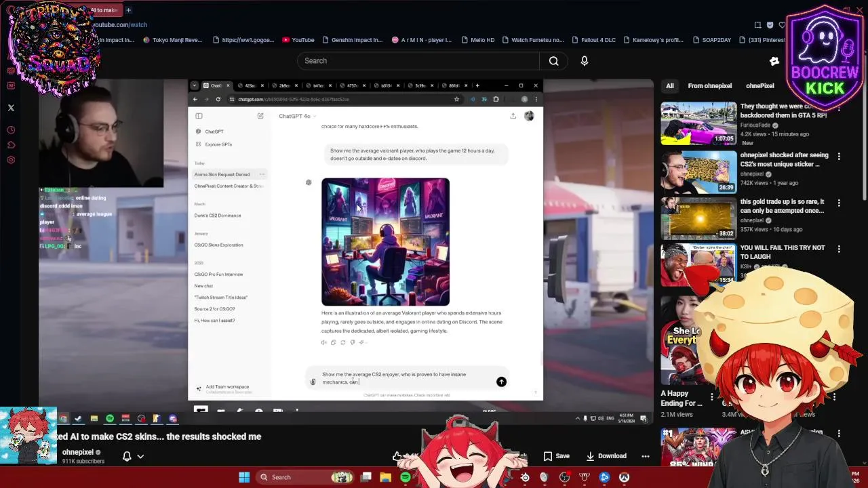Open the ohnepixel channel name

78,452
